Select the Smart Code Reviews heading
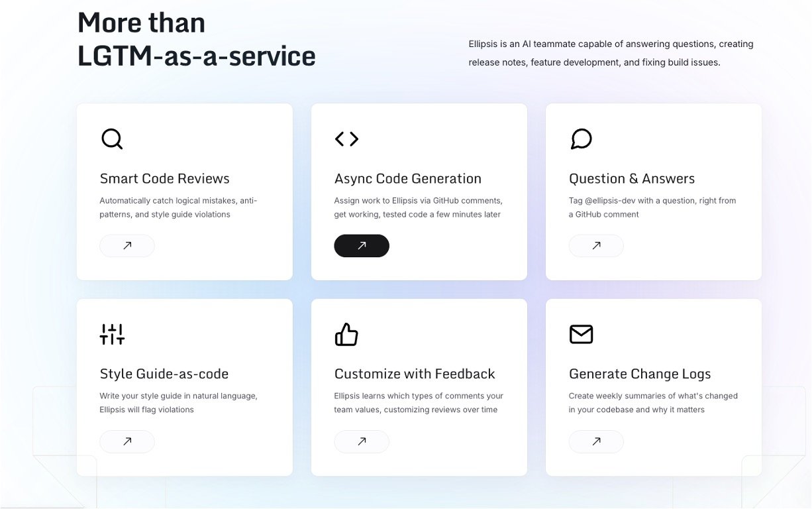This screenshot has width=812, height=509. pyautogui.click(x=165, y=179)
